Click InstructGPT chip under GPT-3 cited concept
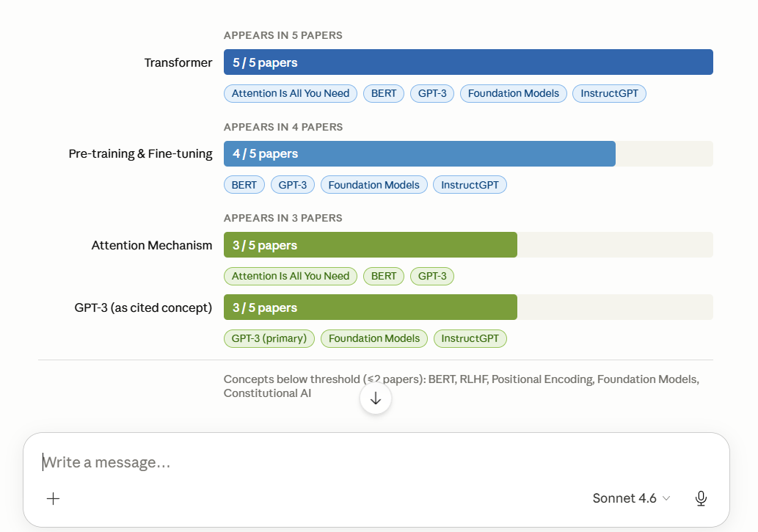Viewport: 758px width, 532px height. (470, 338)
